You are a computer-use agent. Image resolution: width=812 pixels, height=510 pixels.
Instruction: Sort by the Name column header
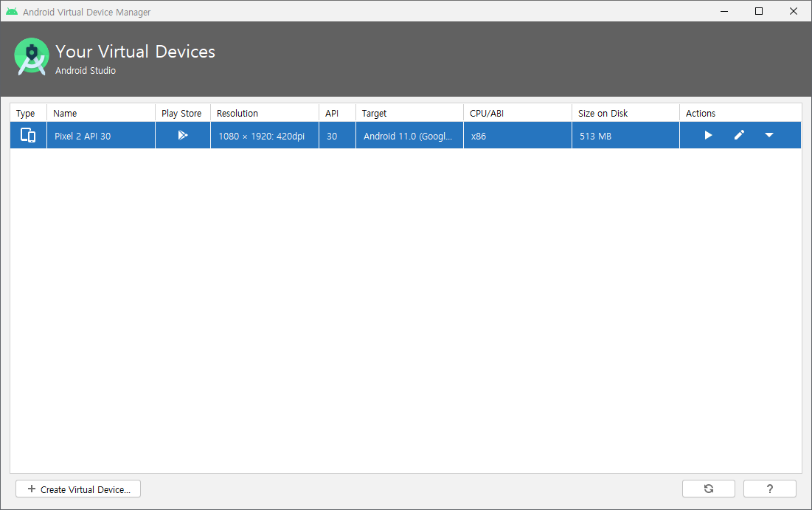(101, 113)
